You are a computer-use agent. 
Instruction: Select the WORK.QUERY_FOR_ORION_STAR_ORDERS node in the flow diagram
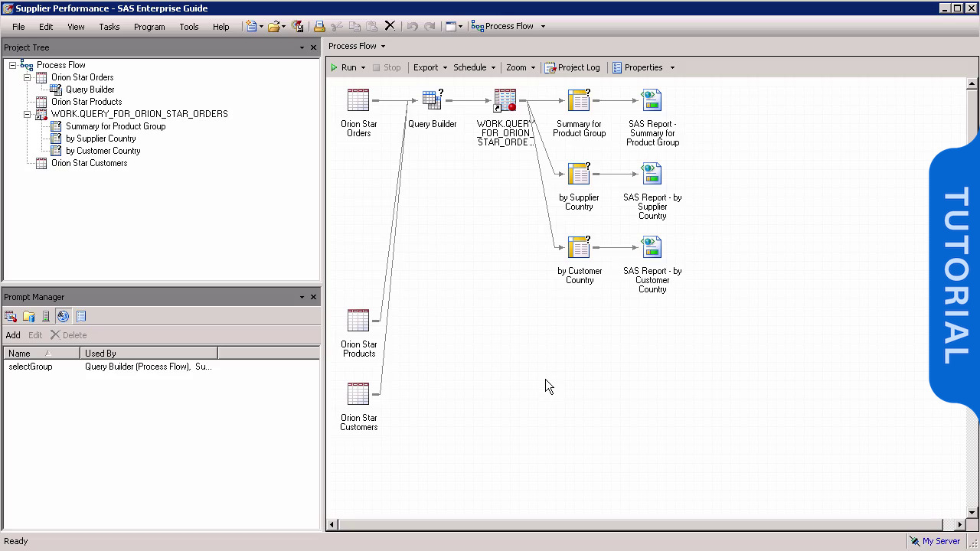505,118
